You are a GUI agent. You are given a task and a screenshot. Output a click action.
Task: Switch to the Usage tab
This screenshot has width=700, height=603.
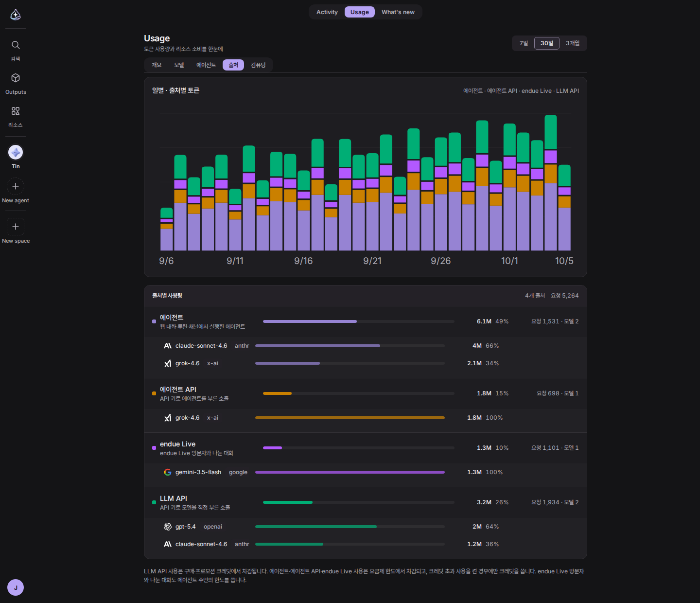coord(360,12)
